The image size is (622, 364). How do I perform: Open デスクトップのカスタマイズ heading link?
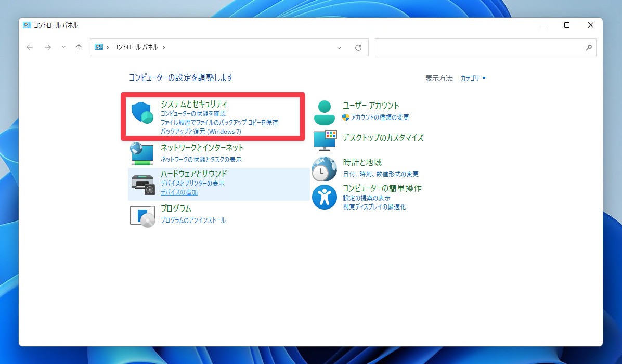click(x=383, y=138)
